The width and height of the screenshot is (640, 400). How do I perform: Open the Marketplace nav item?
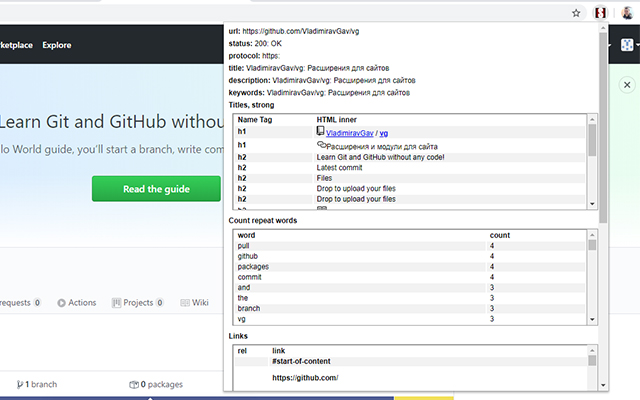coord(16,45)
